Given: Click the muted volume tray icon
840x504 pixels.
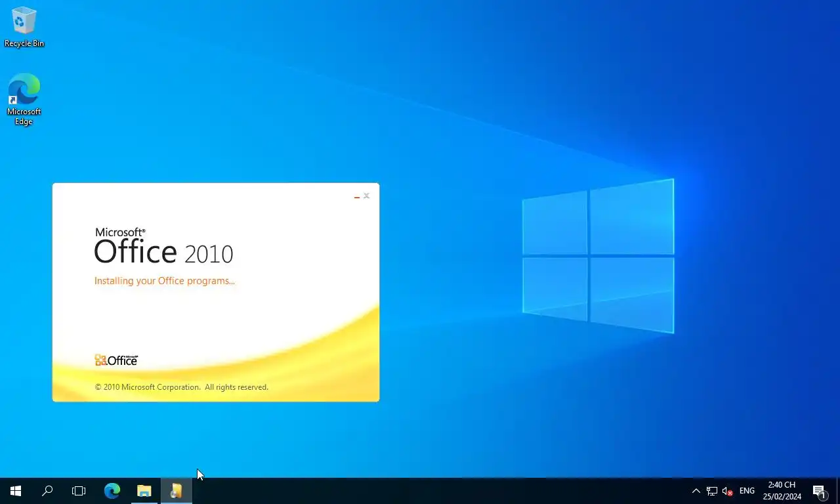Looking at the screenshot, I should click(x=727, y=491).
